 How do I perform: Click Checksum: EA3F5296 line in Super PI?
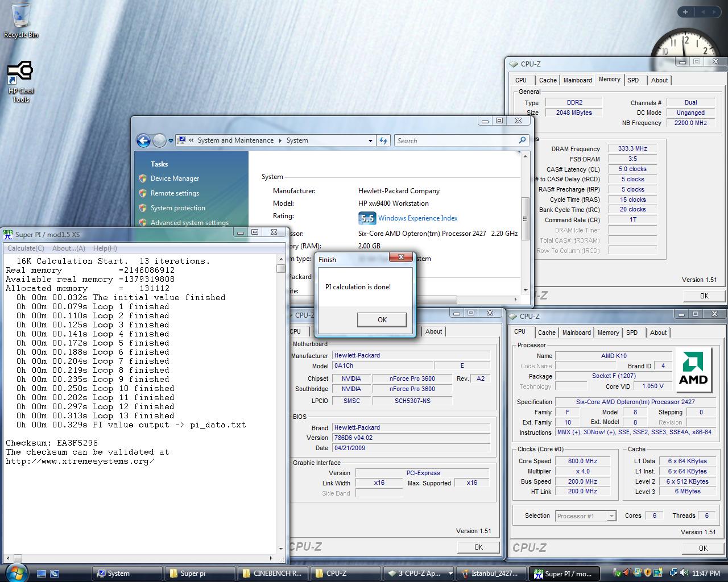[51, 443]
